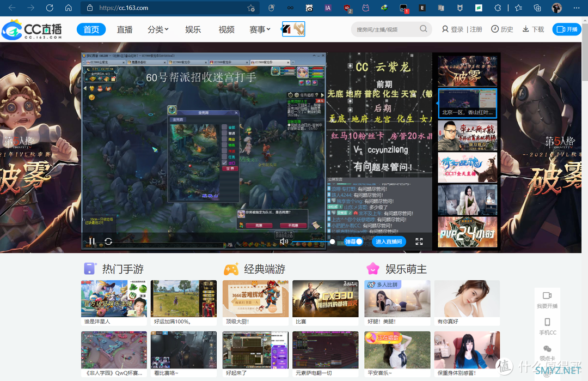This screenshot has height=381, width=588.
Task: Click the 进入直播间 button
Action: [x=389, y=242]
